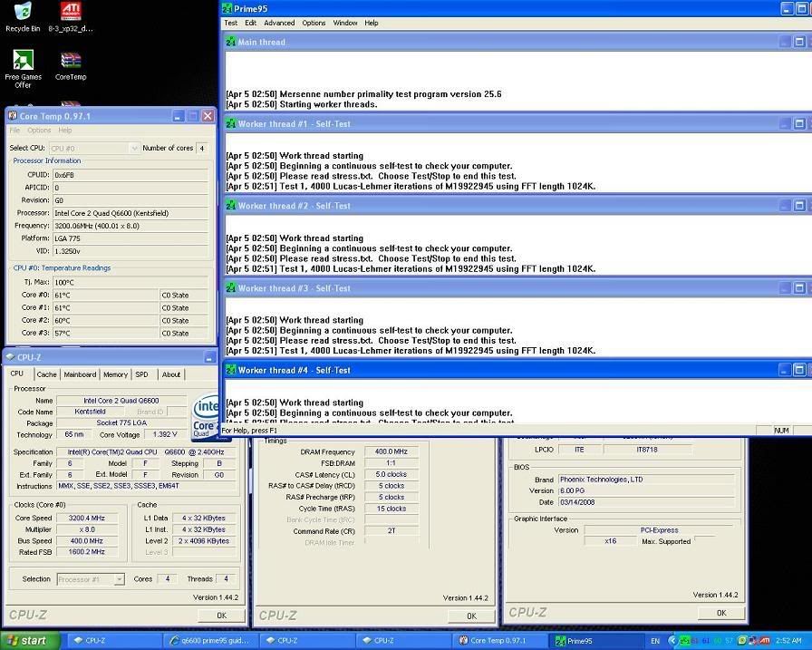
Task: Click the Core Speed value 3200.4 MHz
Action: [x=87, y=518]
